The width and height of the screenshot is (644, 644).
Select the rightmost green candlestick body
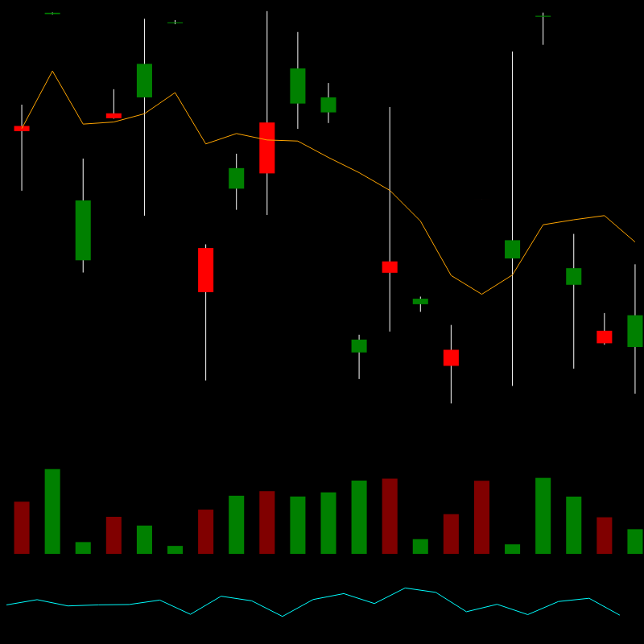point(635,331)
